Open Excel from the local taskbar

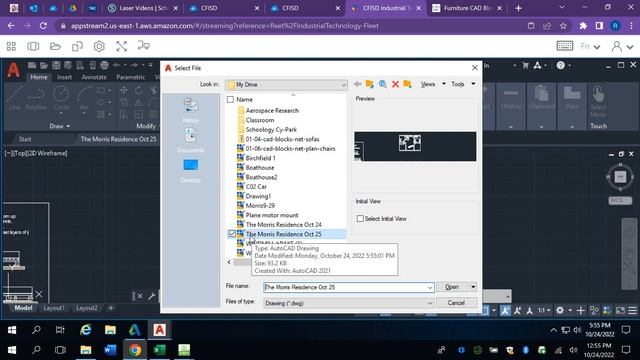tap(159, 350)
